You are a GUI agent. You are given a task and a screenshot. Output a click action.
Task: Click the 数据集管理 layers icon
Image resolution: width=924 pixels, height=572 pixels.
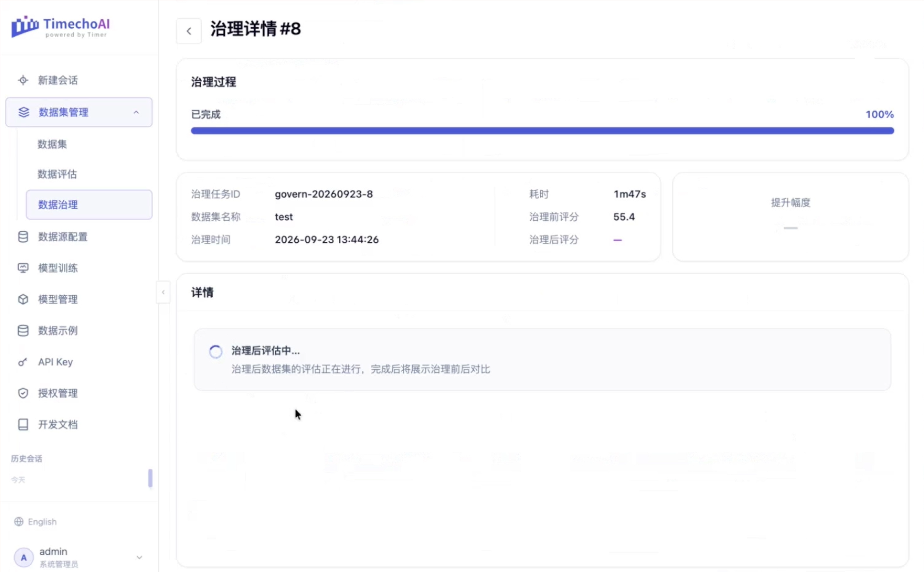(23, 112)
